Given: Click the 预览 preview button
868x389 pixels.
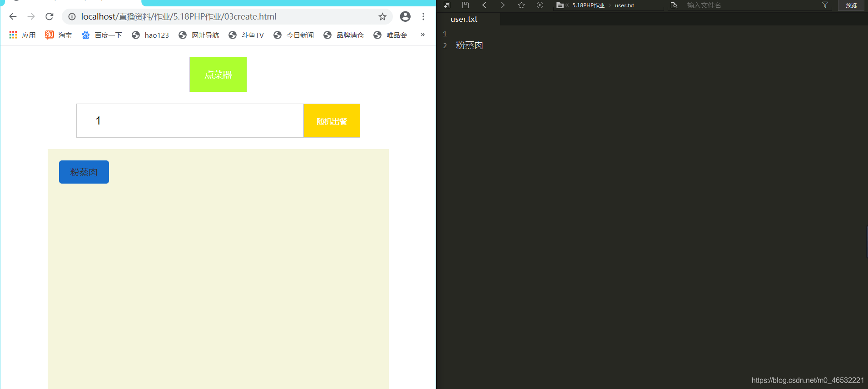Looking at the screenshot, I should tap(851, 5).
